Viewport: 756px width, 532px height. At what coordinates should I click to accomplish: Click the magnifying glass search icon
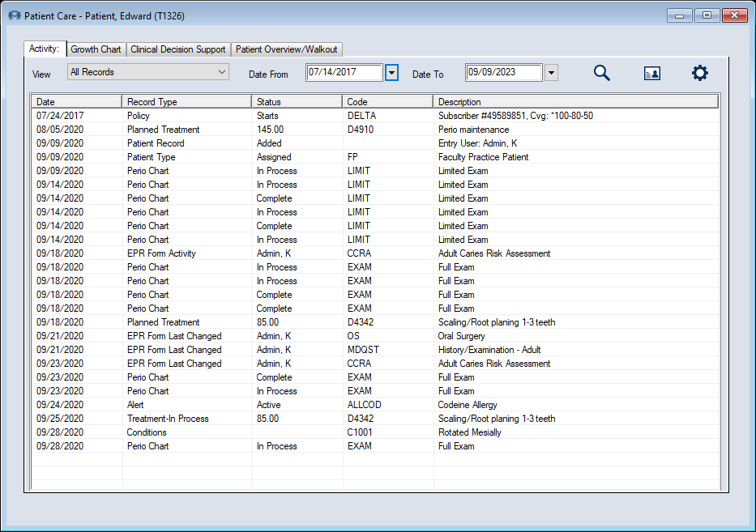point(601,73)
